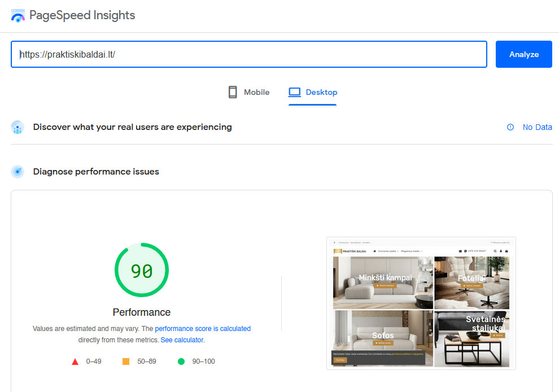
Task: Select the Desktop tab
Action: (313, 92)
